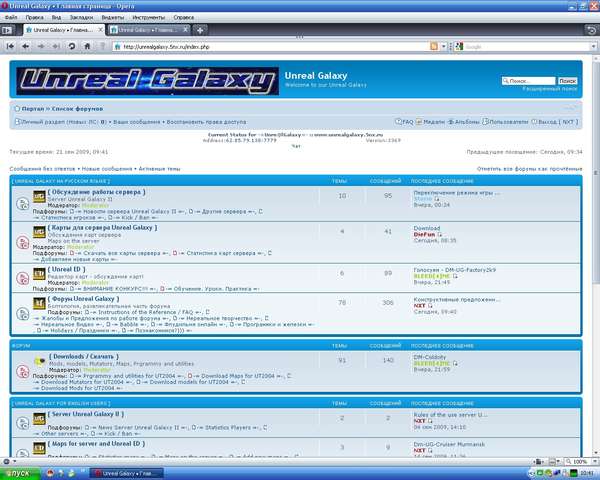Click the Выход [ NXT ] logout link

[558, 122]
